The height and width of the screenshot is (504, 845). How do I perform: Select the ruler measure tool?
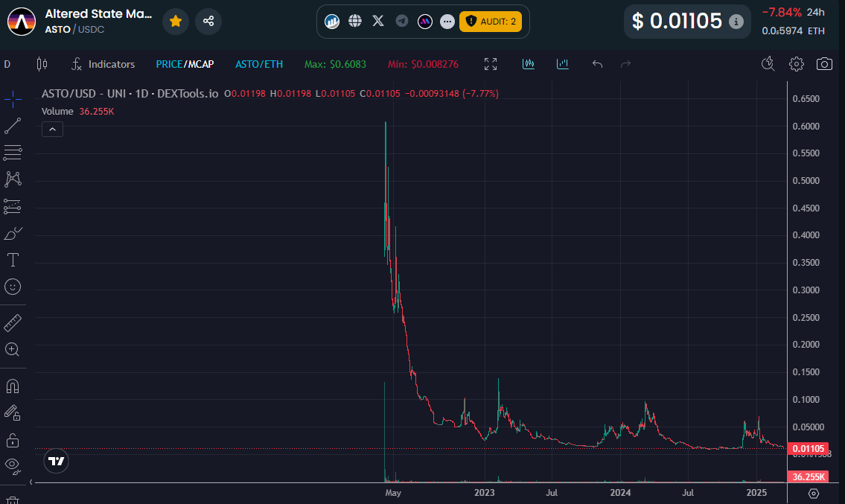pyautogui.click(x=13, y=323)
